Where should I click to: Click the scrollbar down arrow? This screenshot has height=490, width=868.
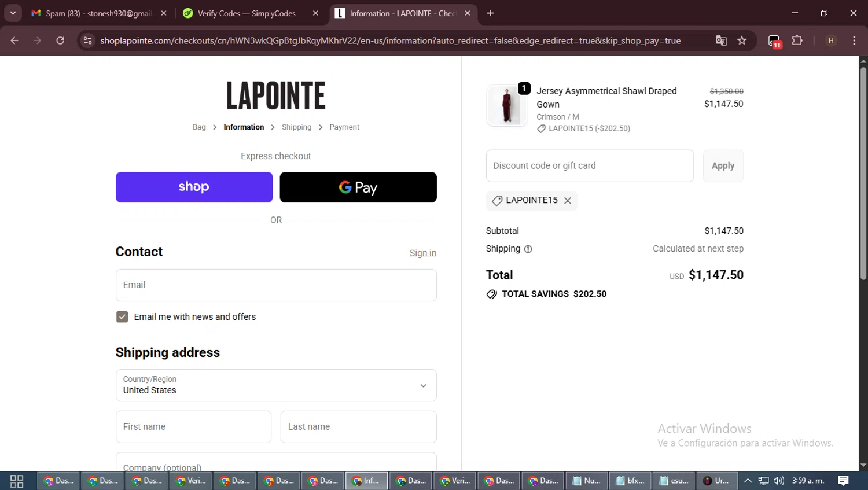pyautogui.click(x=863, y=465)
